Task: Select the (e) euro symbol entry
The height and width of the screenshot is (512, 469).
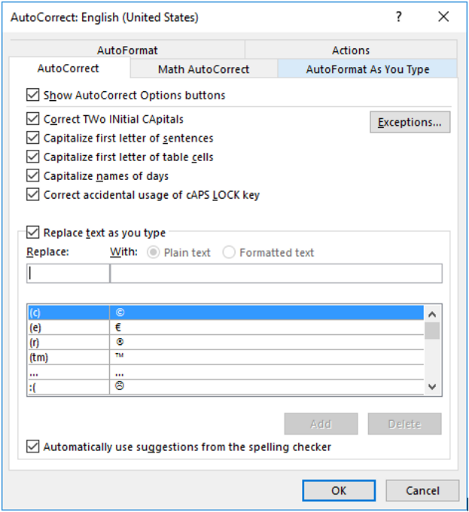Action: [226, 328]
